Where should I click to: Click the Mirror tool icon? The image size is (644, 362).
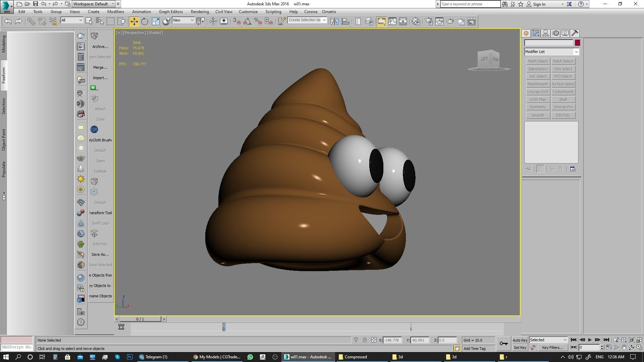click(x=334, y=21)
